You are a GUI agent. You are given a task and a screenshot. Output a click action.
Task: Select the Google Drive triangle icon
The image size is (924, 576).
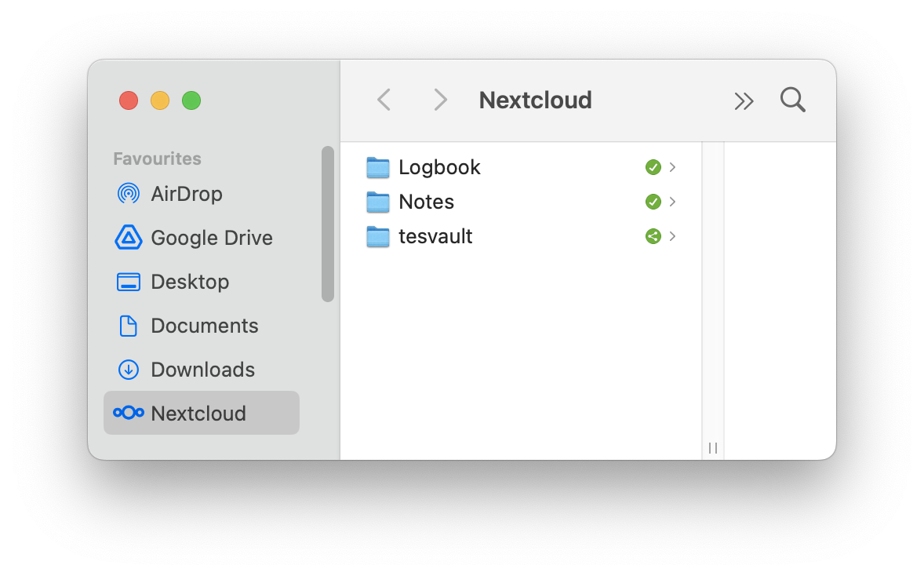pos(129,238)
